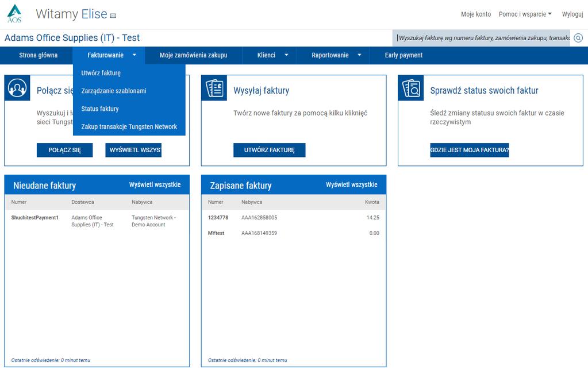The image size is (588, 370).
Task: Click Nabywca header in Zapisane faktury
Action: [x=252, y=202]
